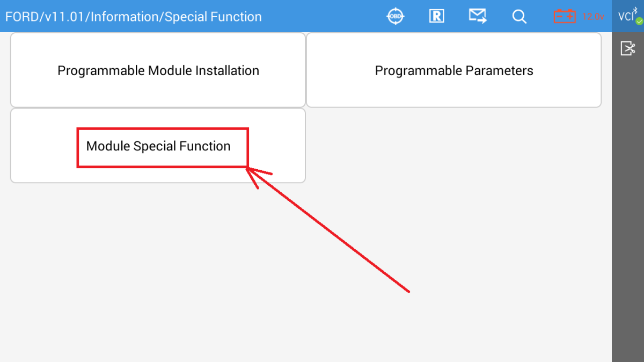
Task: Click the dark sidebar below the scissors icon
Action: (x=628, y=215)
